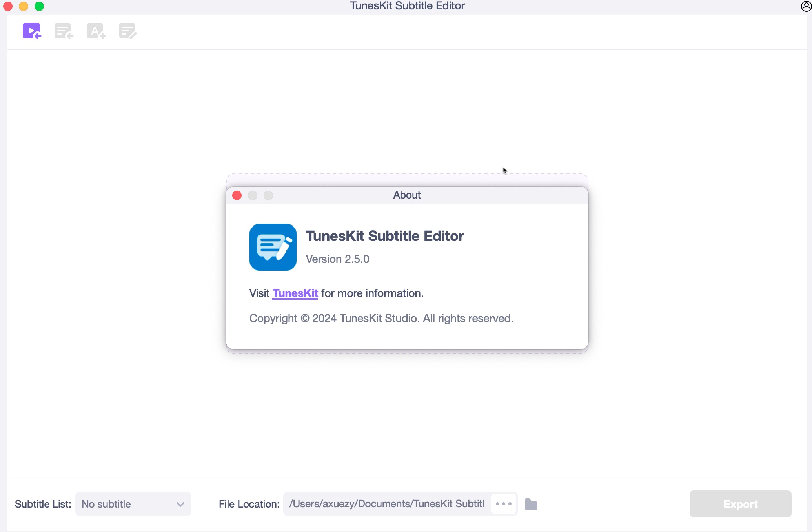Click the File Location label
This screenshot has height=532, width=812.
click(x=249, y=504)
